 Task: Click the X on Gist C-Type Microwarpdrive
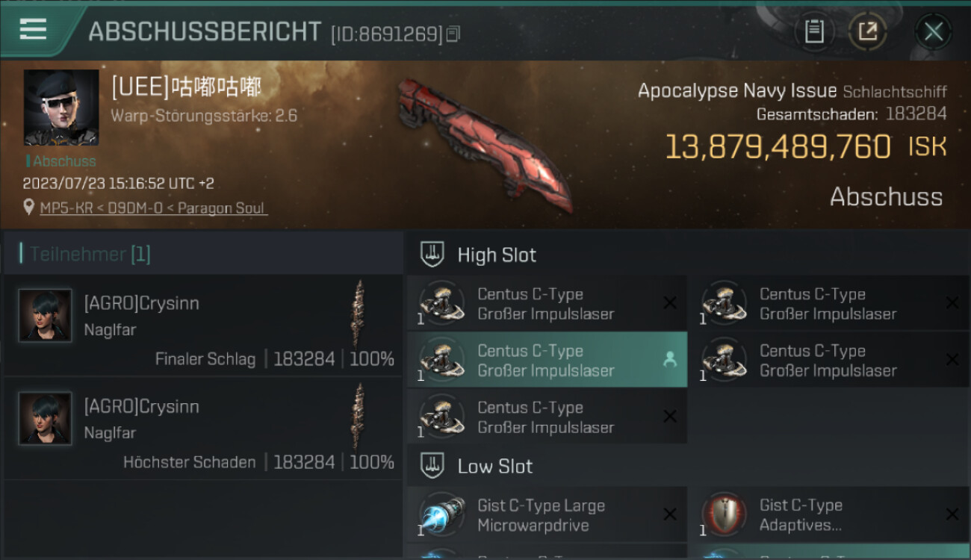coord(670,514)
